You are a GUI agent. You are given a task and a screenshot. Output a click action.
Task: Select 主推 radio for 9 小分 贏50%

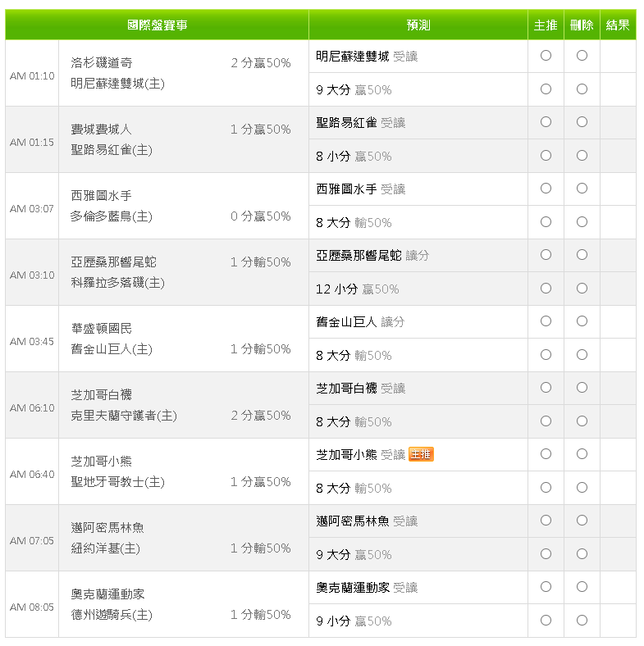click(x=546, y=620)
